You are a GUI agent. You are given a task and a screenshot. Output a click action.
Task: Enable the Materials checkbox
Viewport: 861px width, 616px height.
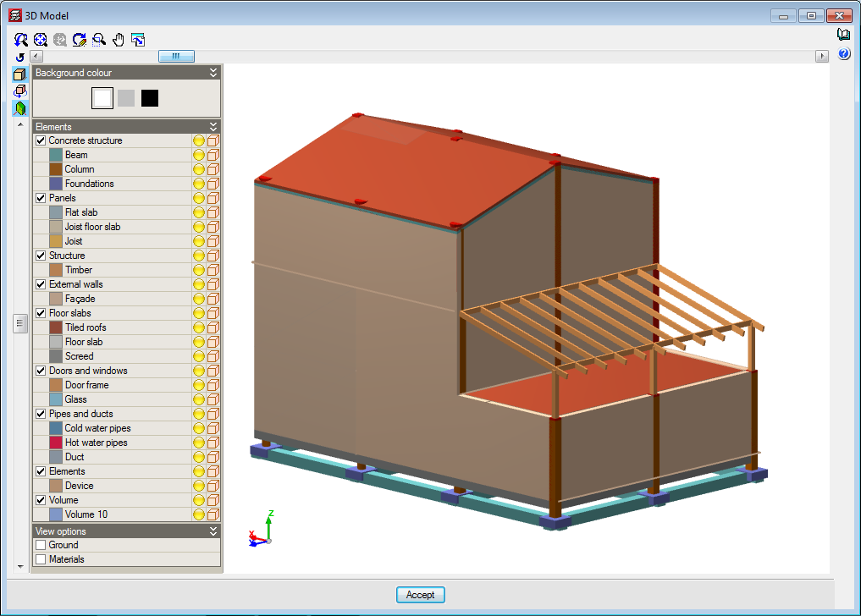point(41,559)
